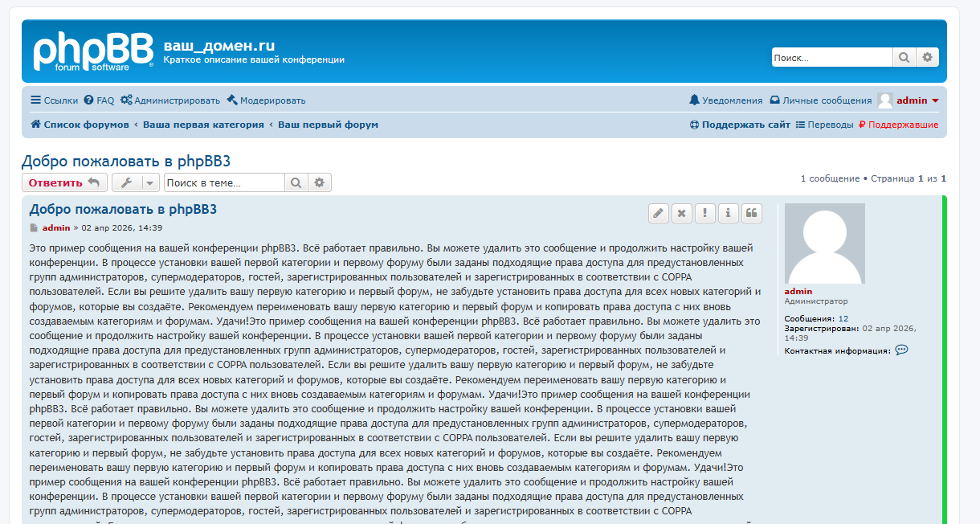
Task: Go to Список форумов breadcrumb
Action: [80, 125]
